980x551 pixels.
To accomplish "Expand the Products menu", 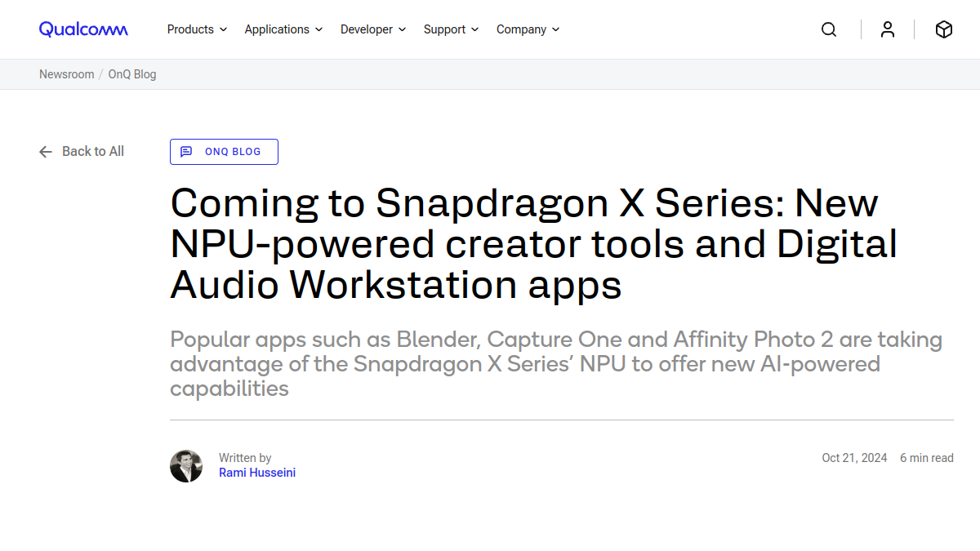I will click(x=197, y=29).
